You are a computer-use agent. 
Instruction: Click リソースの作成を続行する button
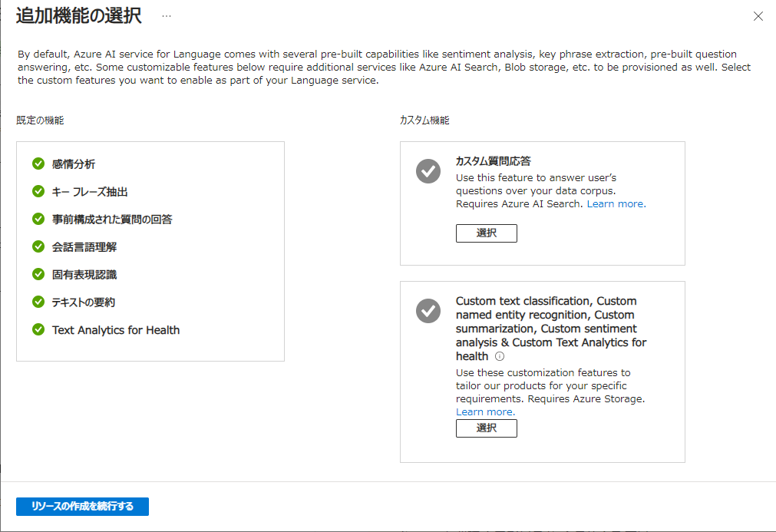click(82, 506)
